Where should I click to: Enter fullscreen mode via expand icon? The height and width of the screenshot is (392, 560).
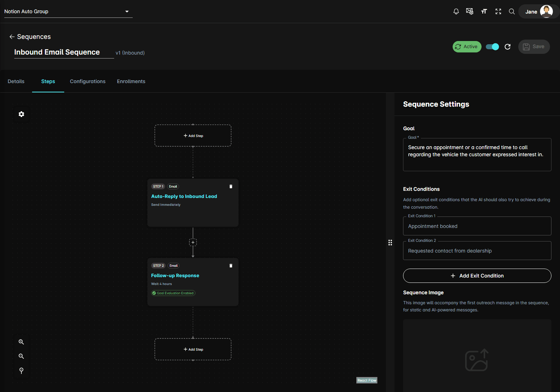pyautogui.click(x=498, y=11)
